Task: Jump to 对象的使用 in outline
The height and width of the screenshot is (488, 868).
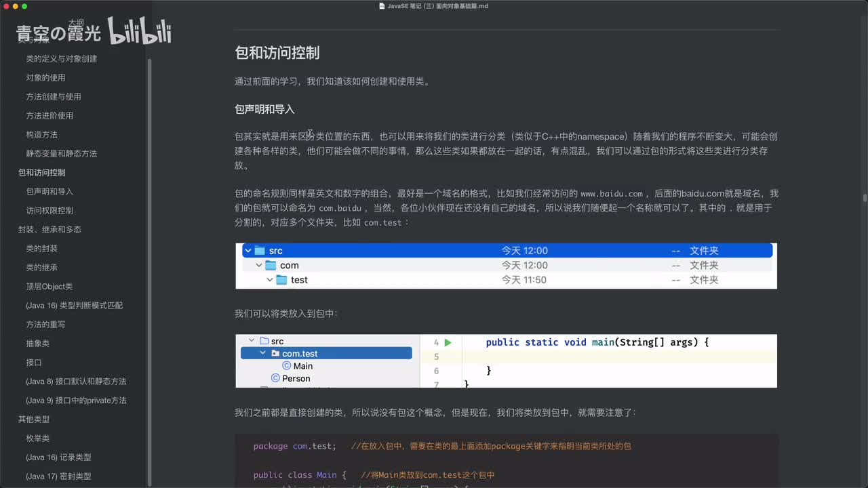Action: pyautogui.click(x=45, y=78)
